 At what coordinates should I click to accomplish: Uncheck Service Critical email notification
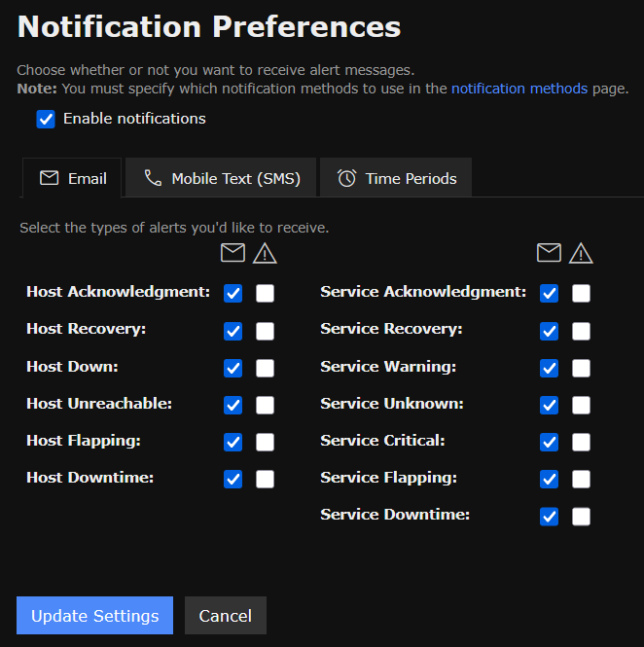pyautogui.click(x=549, y=443)
